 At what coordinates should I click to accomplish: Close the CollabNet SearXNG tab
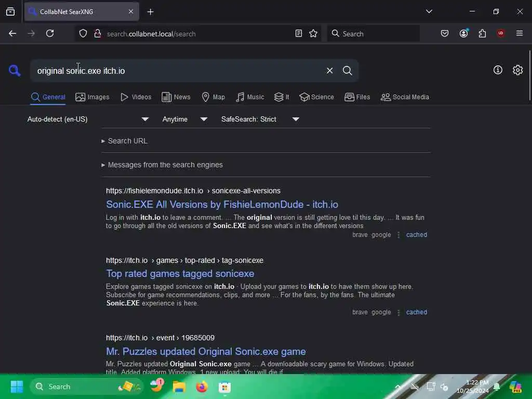pos(131,11)
